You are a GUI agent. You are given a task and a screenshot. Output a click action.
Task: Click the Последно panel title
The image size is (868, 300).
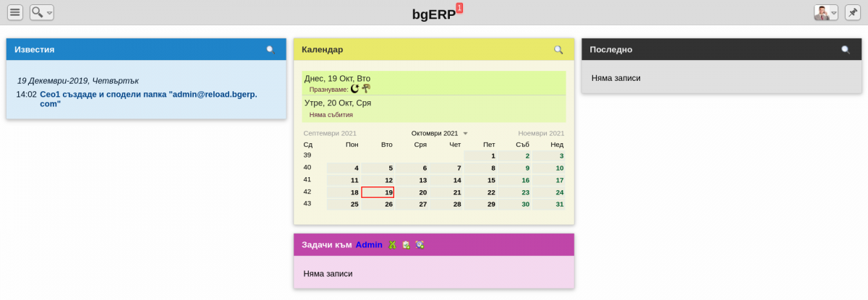coord(611,50)
